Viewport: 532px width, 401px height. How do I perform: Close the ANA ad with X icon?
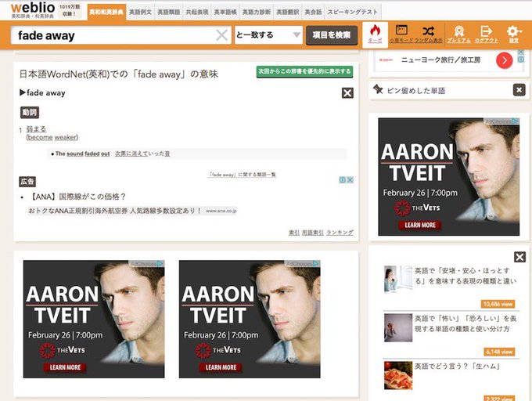tap(350, 180)
